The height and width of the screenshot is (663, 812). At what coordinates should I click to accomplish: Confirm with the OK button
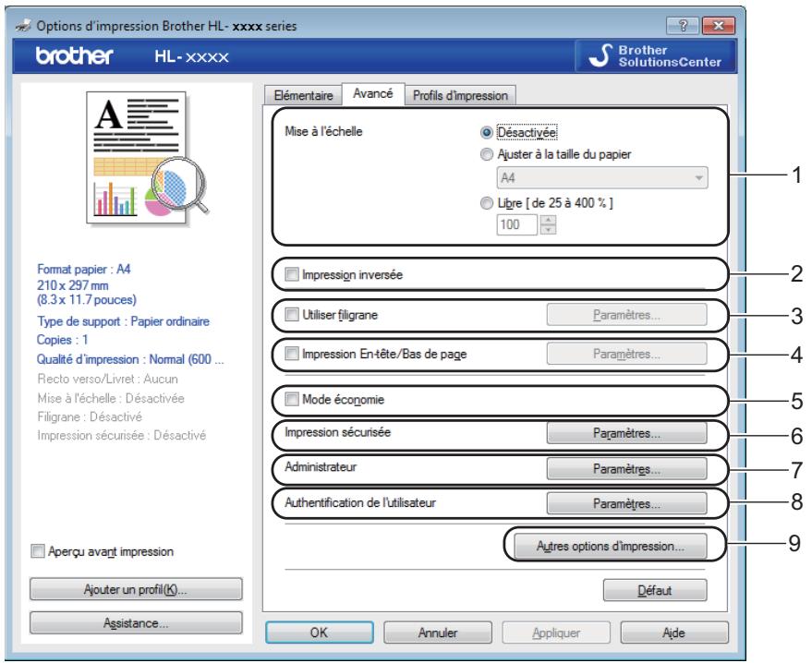pos(319,633)
